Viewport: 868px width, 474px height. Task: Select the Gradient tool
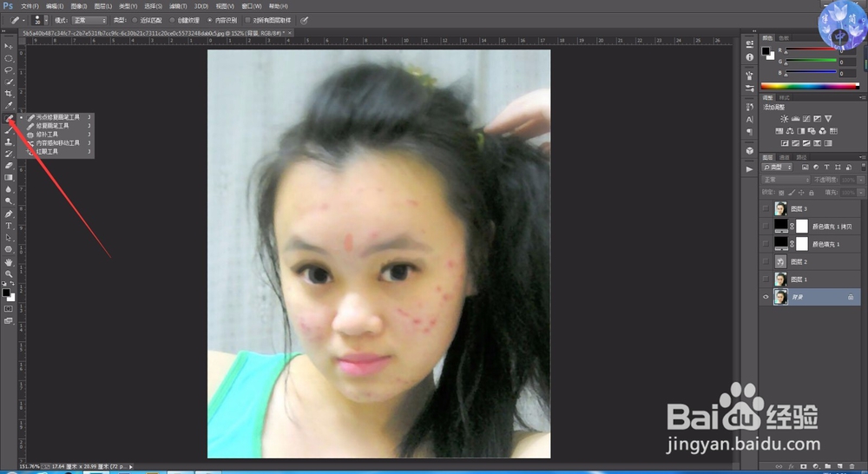coord(9,177)
